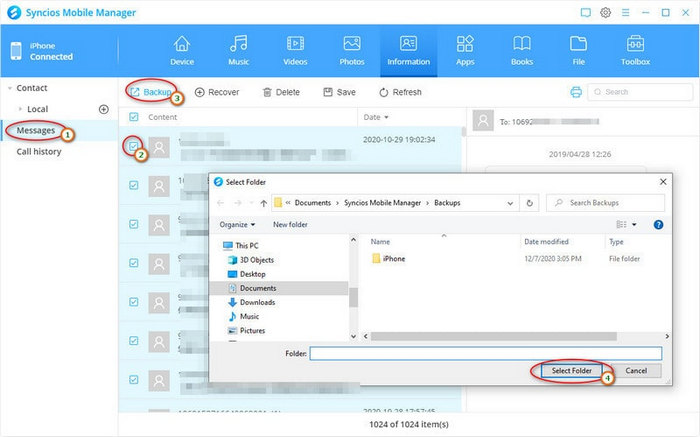Open the settings gear icon
The image size is (700, 437).
605,12
